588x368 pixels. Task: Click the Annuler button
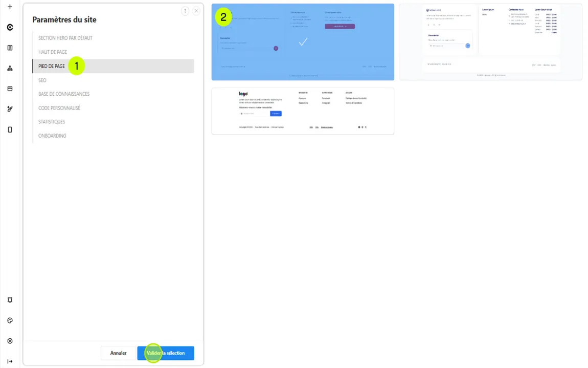(118, 353)
